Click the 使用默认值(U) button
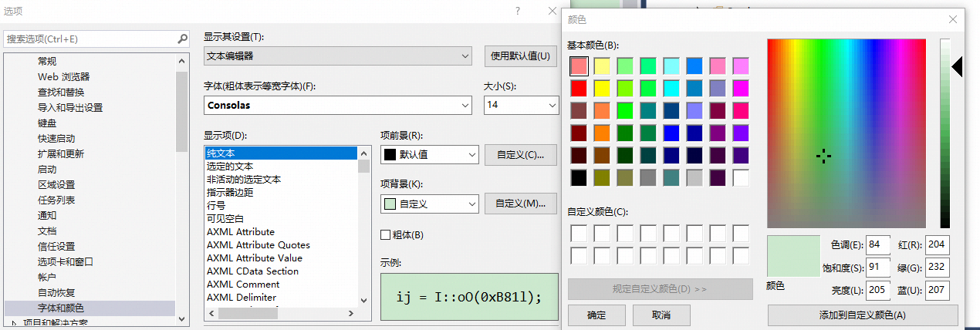The height and width of the screenshot is (330, 980). coord(521,56)
